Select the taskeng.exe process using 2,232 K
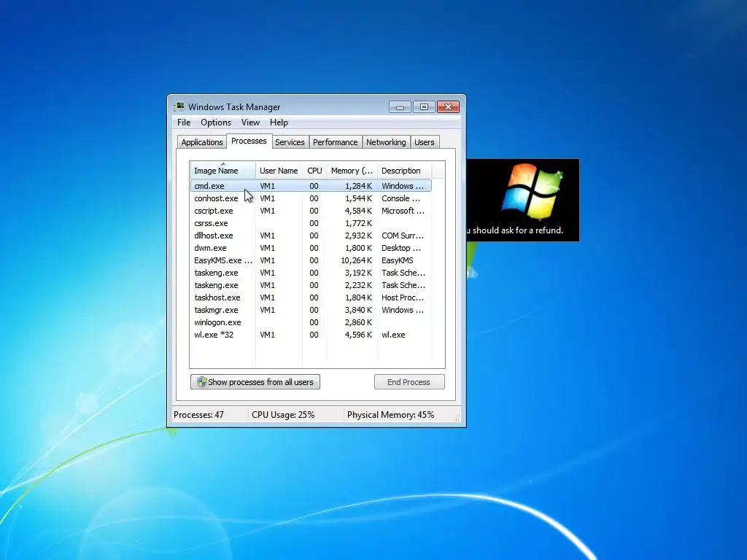The width and height of the screenshot is (747, 560). tap(311, 285)
